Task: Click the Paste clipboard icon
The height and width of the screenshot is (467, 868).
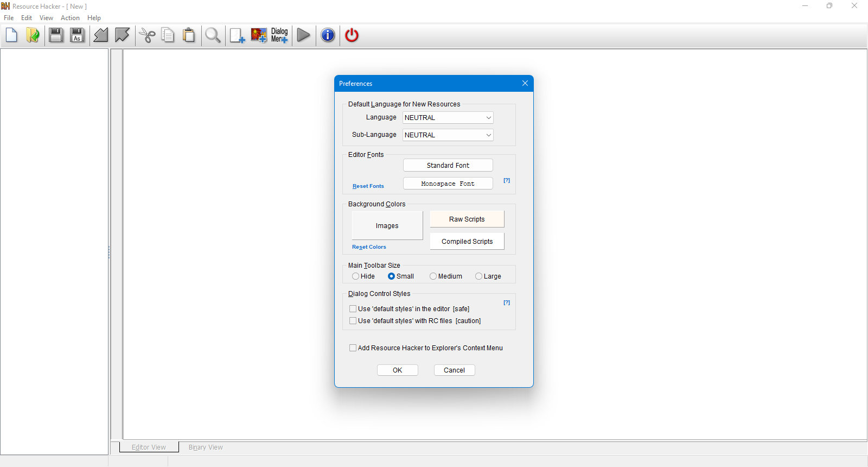Action: tap(189, 36)
